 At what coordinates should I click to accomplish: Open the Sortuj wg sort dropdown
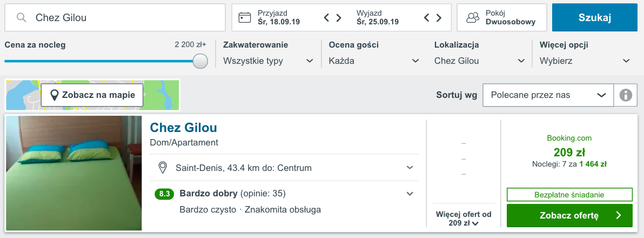click(x=548, y=95)
